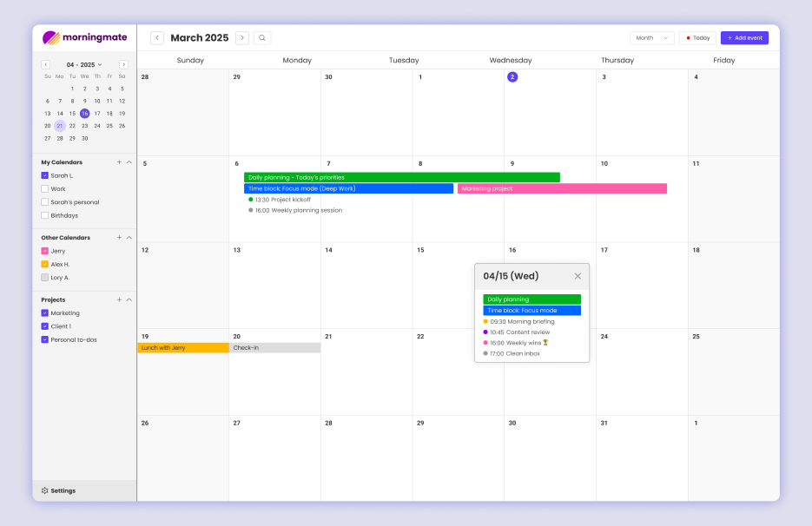Screen dimensions: 812x526
Task: Collapse the My Calendars section
Action: tap(129, 162)
